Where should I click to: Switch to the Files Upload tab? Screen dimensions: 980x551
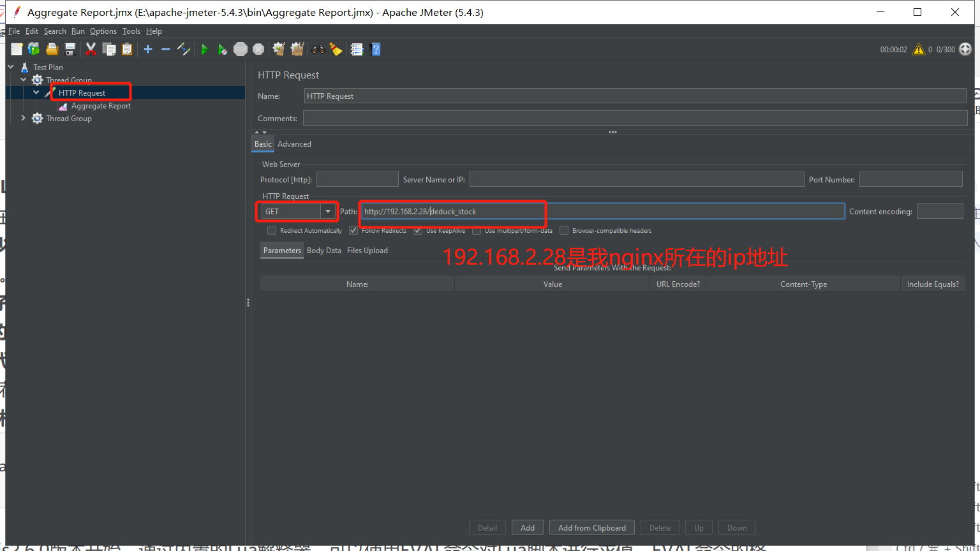[x=367, y=251]
